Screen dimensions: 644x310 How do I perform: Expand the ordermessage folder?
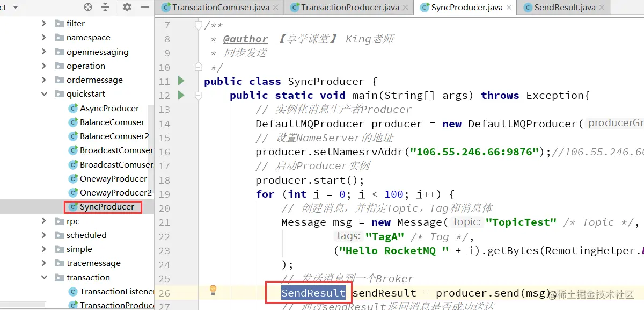[x=44, y=80]
